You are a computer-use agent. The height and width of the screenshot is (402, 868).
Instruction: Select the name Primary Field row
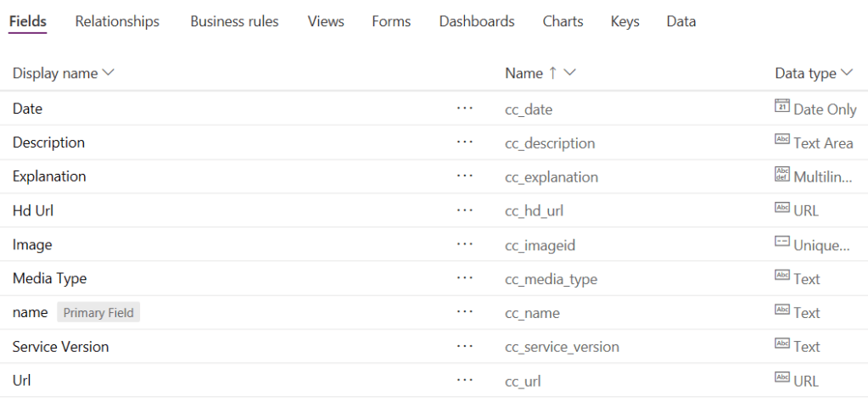pos(31,312)
